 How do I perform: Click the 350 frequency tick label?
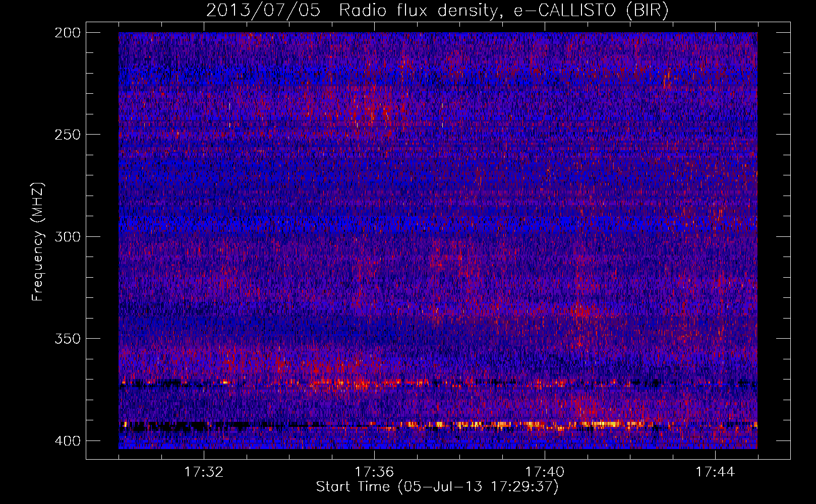(x=67, y=338)
